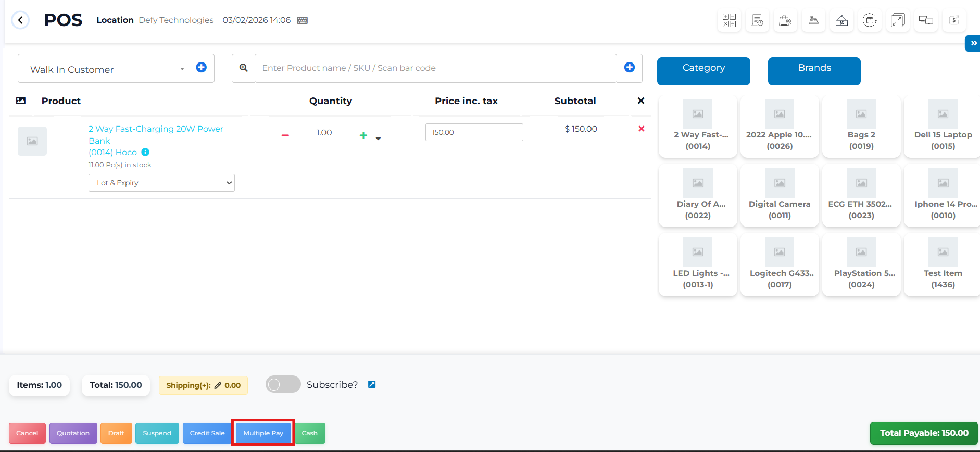
Task: Click the dollar expense icon
Action: pos(954,20)
